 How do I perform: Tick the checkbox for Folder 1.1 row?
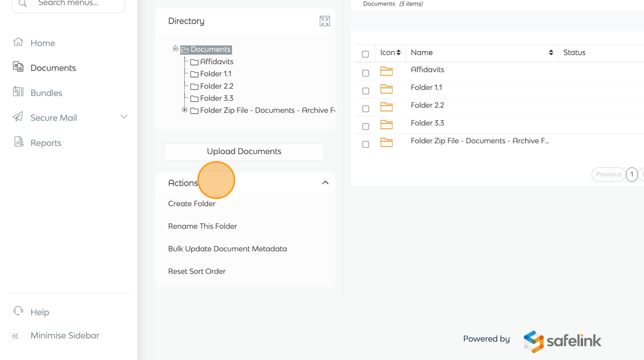[366, 91]
